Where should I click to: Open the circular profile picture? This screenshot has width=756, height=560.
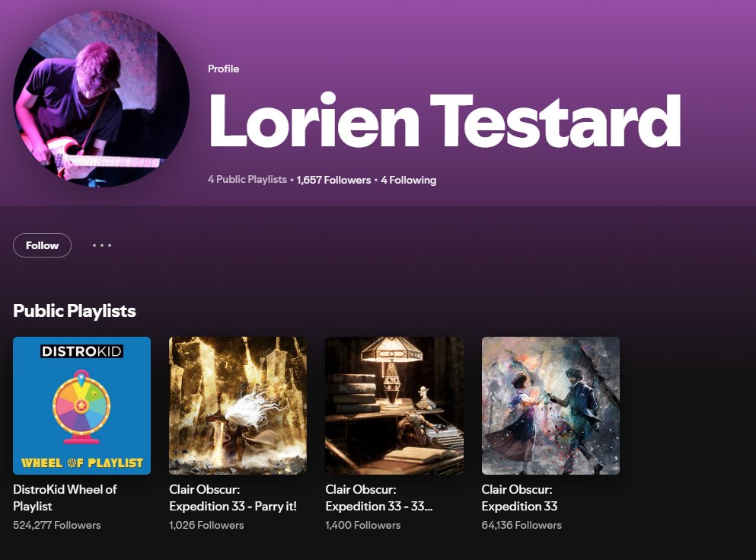pyautogui.click(x=100, y=98)
